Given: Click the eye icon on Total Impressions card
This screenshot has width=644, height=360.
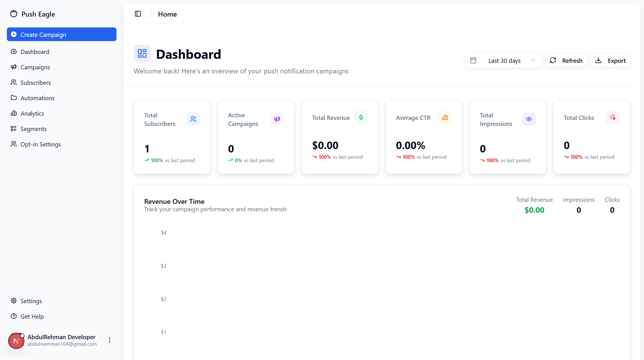Looking at the screenshot, I should click(529, 119).
